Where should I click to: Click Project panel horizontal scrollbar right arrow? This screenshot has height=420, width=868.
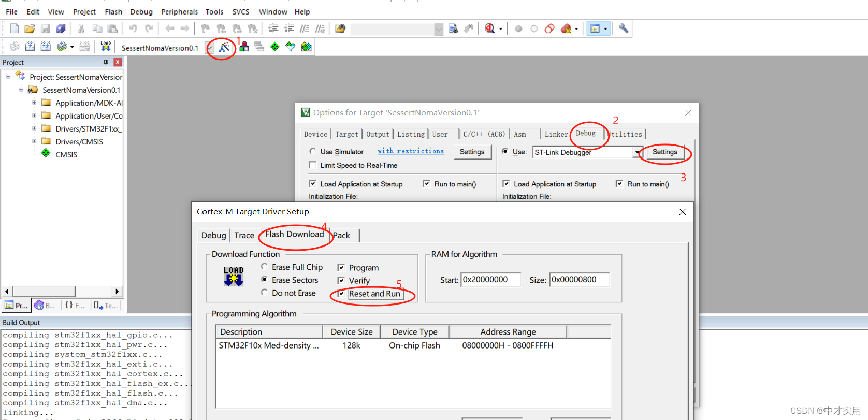pos(118,291)
